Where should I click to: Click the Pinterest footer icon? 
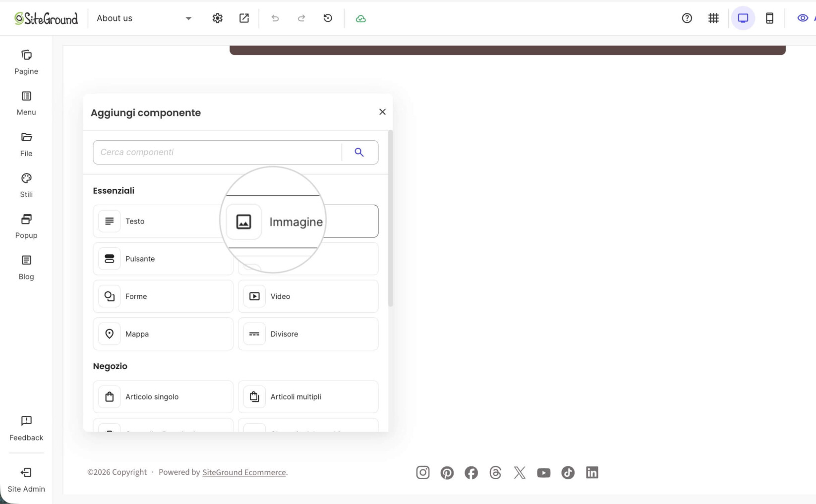447,473
